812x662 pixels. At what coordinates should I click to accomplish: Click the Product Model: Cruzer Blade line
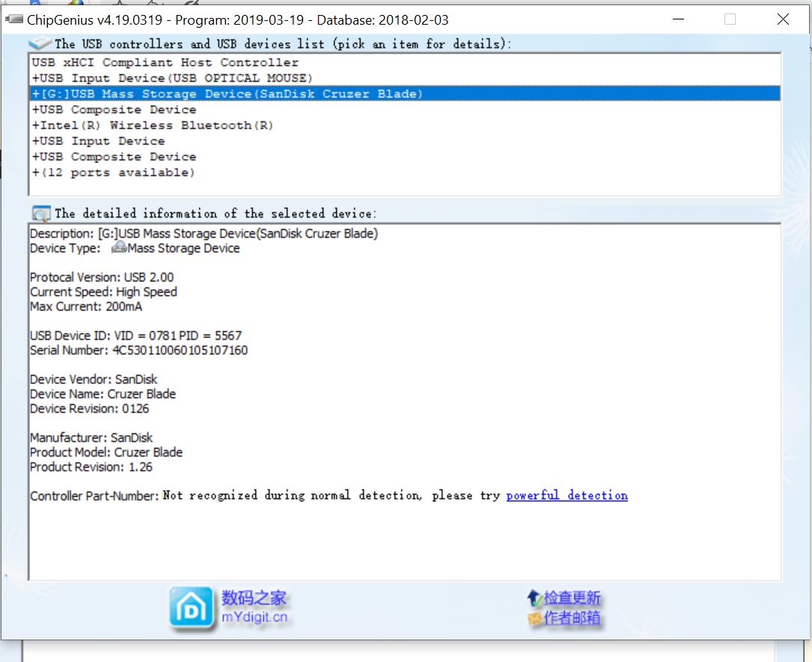pos(106,453)
